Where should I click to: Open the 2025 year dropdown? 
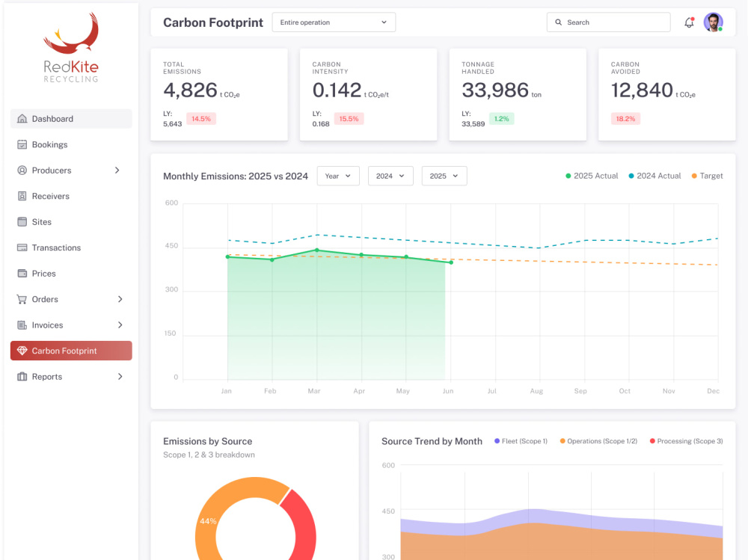444,176
